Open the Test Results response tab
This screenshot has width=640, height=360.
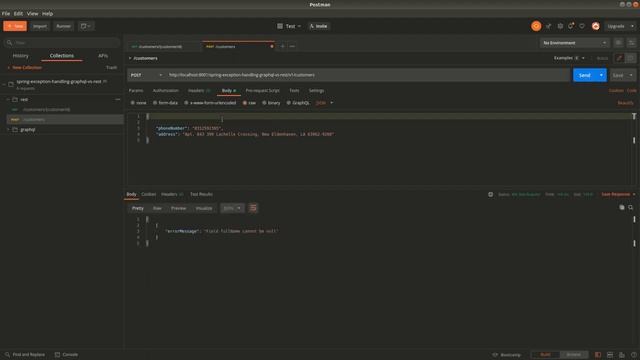201,194
